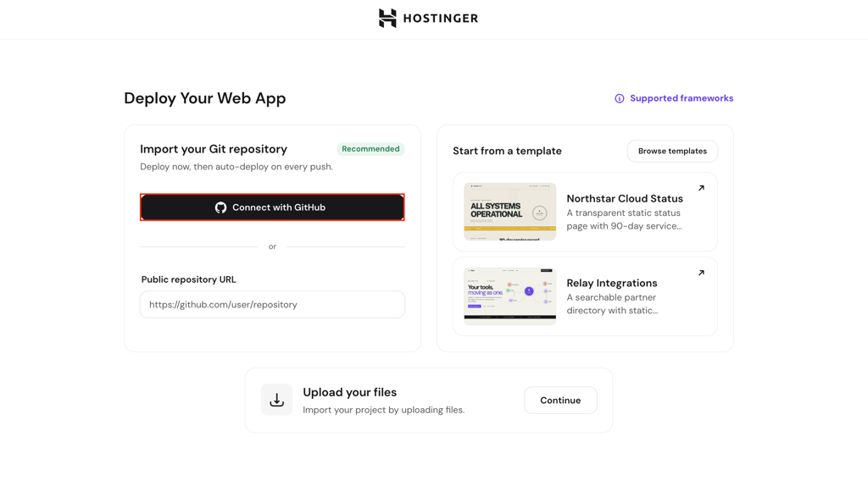
Task: Click the Recommended badge
Action: (x=370, y=149)
